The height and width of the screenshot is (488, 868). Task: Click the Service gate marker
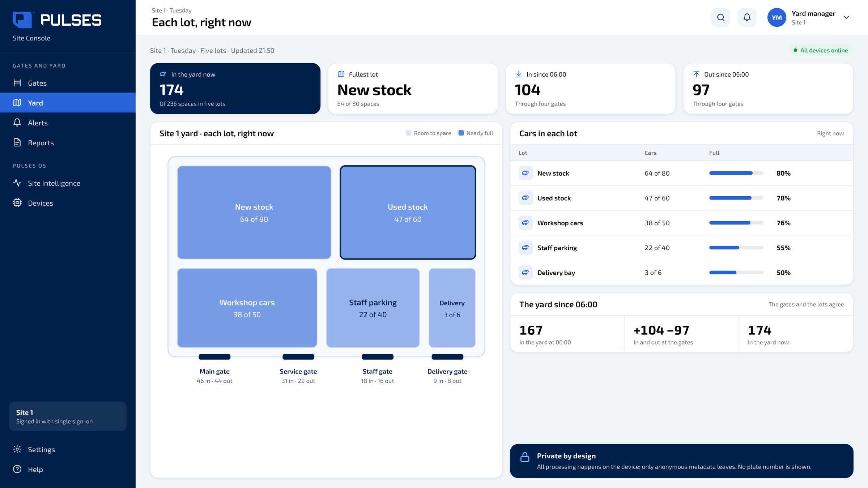[x=298, y=357]
